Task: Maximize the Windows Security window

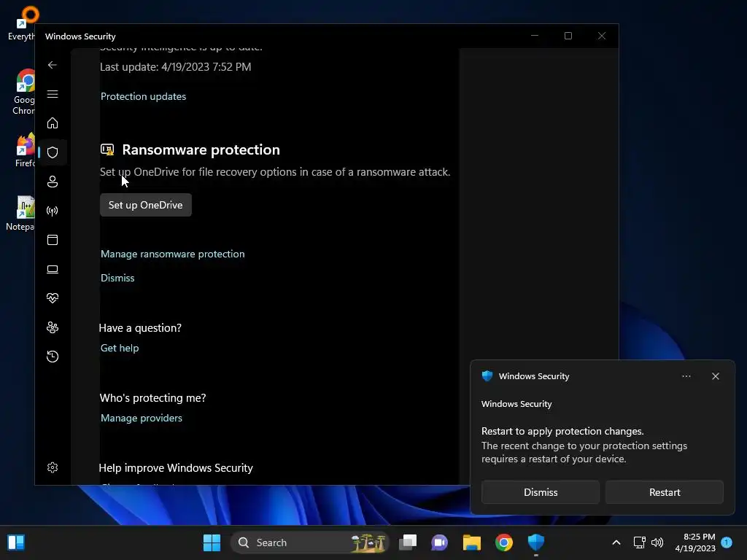Action: pyautogui.click(x=568, y=36)
